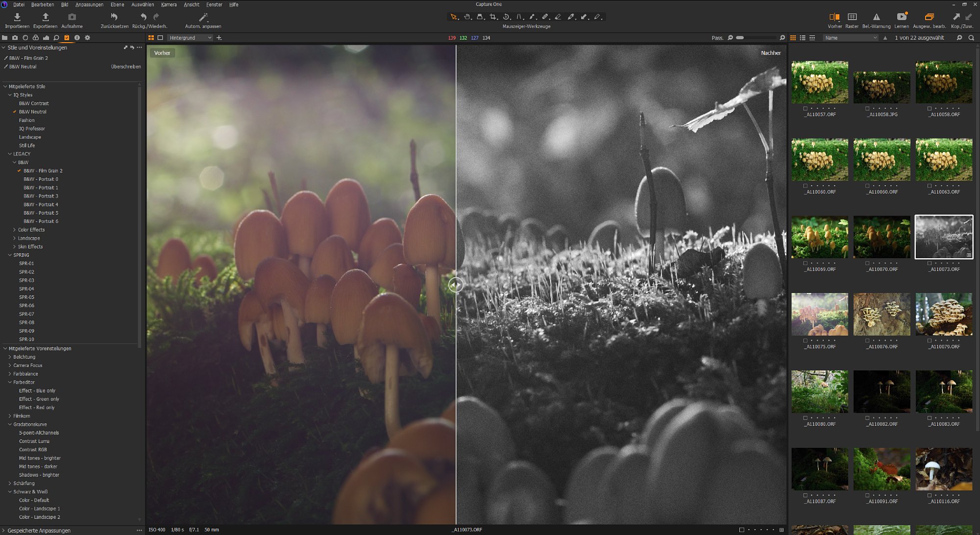Expand the Belichtung presets group
Screen dimensions: 980x535
tap(10, 357)
